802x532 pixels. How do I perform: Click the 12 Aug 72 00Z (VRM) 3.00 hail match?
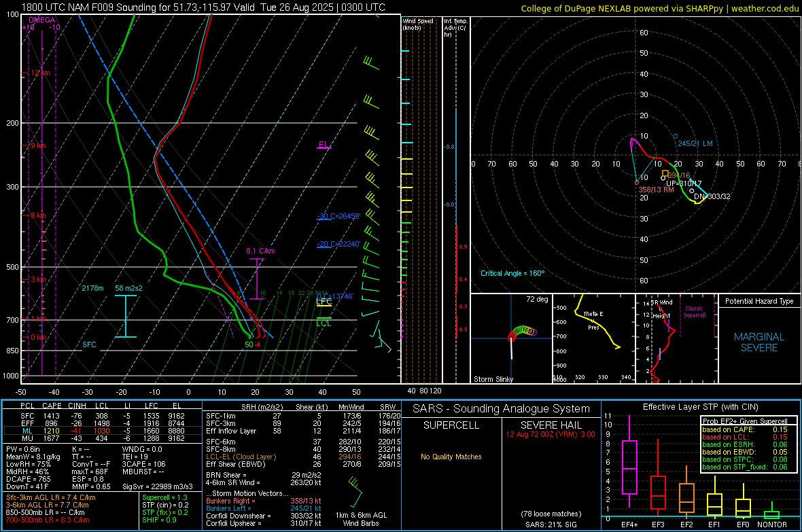(x=551, y=434)
